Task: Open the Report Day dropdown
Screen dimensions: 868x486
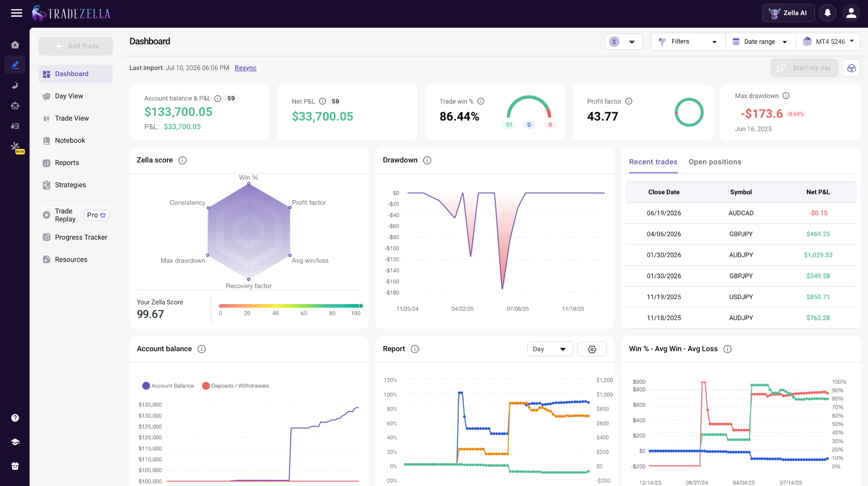Action: [x=550, y=349]
